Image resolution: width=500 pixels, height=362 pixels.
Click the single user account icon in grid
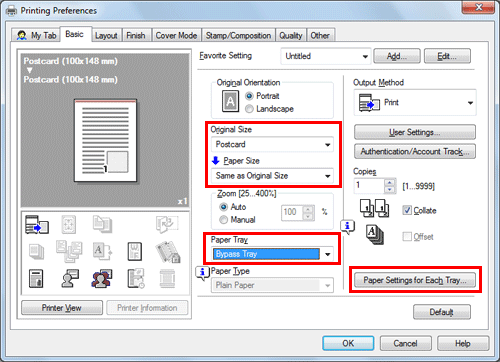[70, 278]
